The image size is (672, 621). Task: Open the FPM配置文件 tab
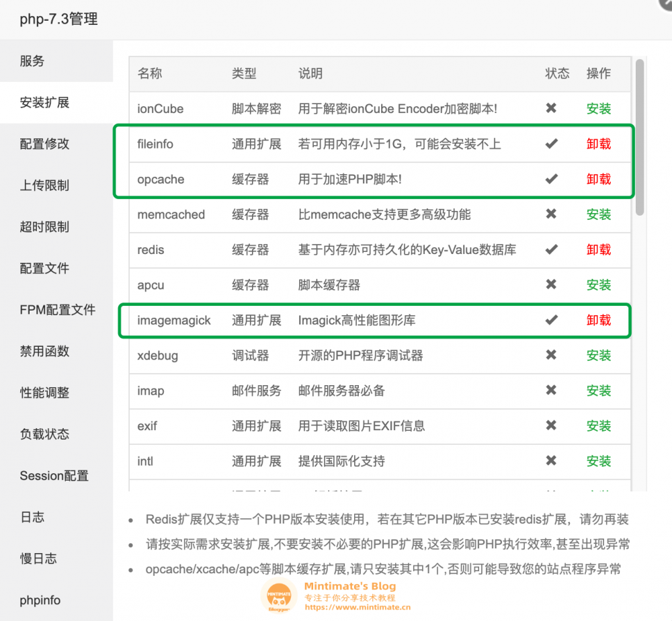57,309
